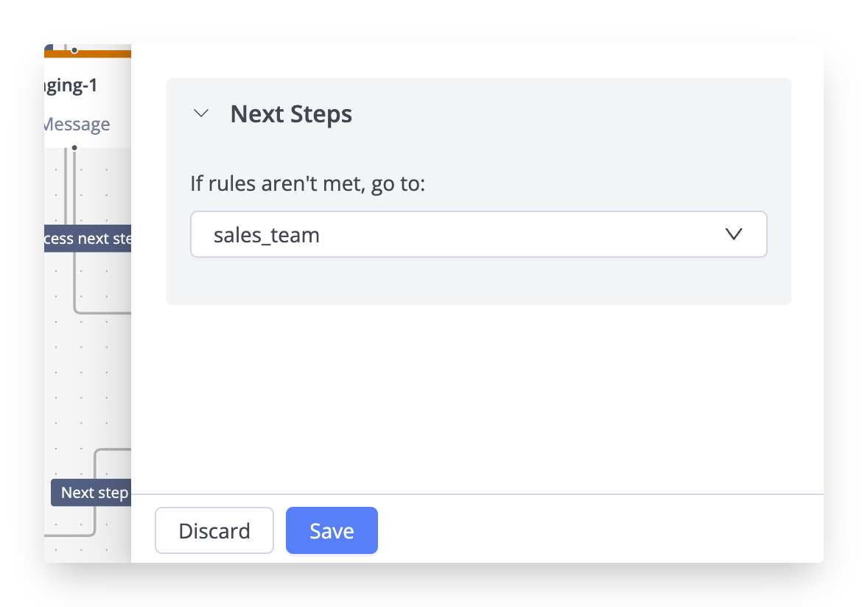Viewport: 868px width, 607px height.
Task: Collapse the Next Steps section chevron
Action: [200, 114]
